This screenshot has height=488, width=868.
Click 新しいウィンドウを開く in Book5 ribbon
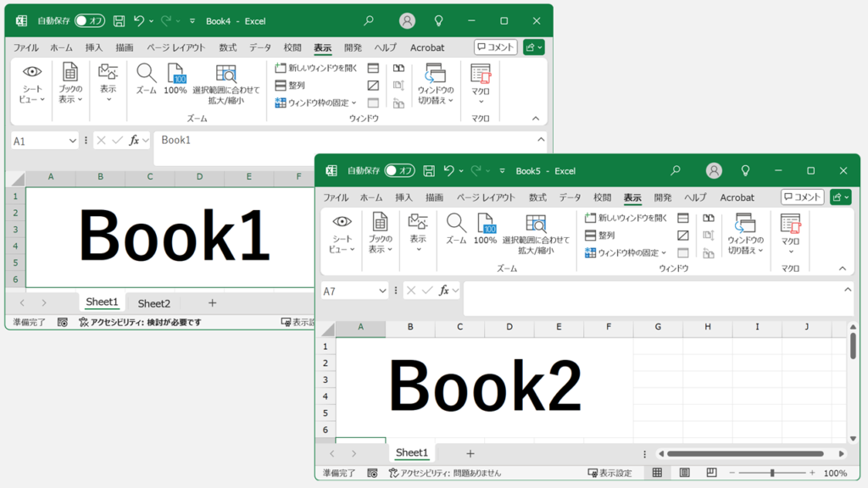[x=626, y=218]
